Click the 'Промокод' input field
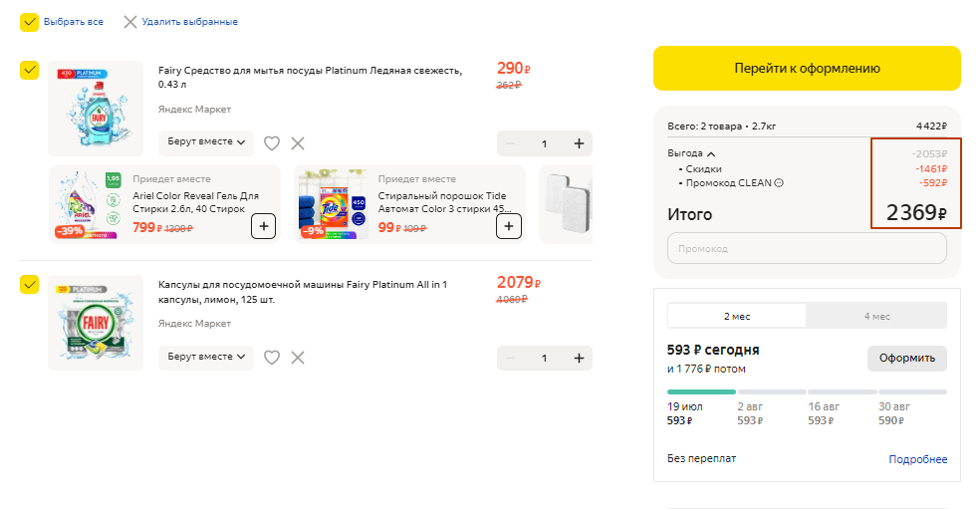Viewport: 980px width, 509px height. 807,248
